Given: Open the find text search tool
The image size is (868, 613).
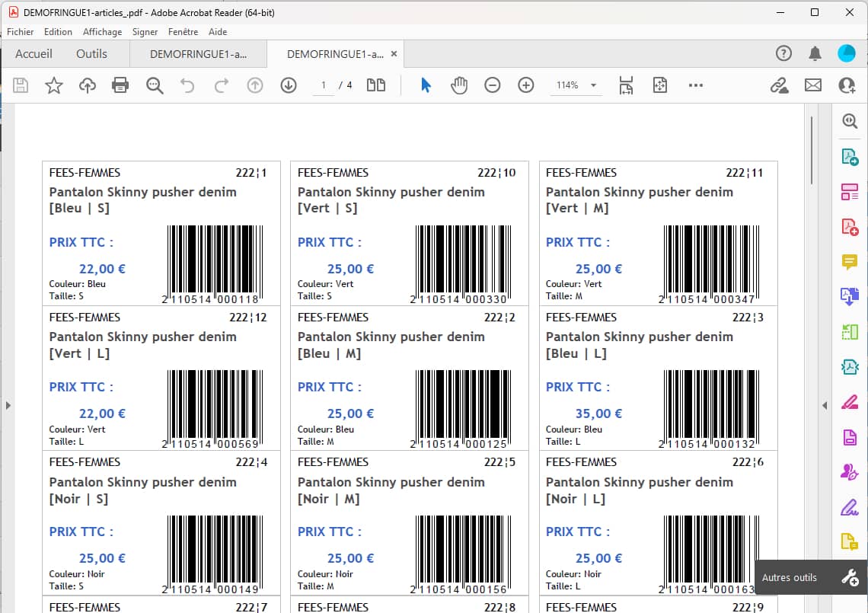Looking at the screenshot, I should [155, 85].
